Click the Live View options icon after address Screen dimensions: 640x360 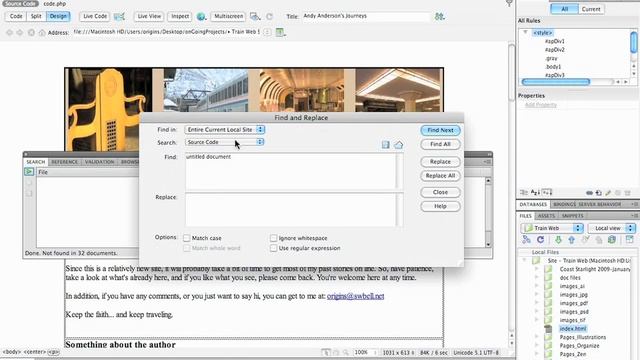coord(280,32)
